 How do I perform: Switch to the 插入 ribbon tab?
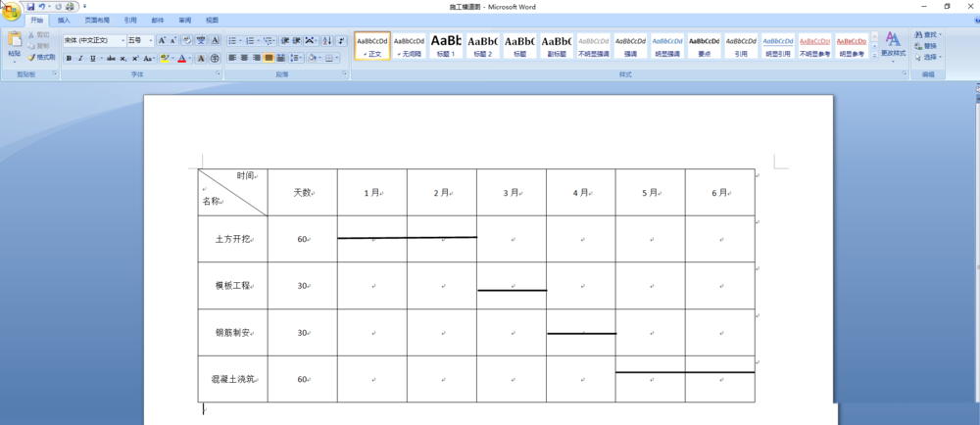[x=64, y=20]
